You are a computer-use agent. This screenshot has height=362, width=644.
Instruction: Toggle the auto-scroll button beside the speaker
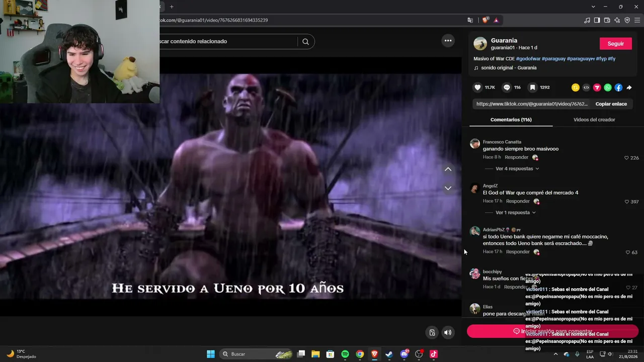coord(432,332)
